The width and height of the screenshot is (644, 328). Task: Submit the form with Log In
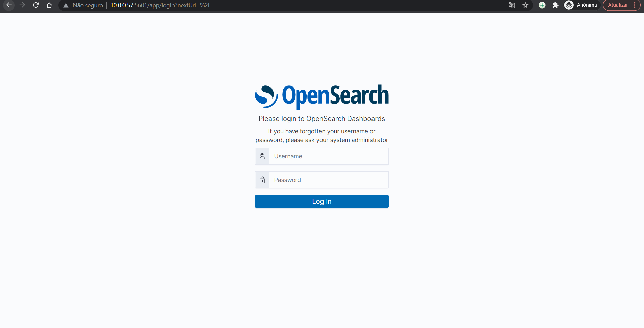pyautogui.click(x=322, y=201)
